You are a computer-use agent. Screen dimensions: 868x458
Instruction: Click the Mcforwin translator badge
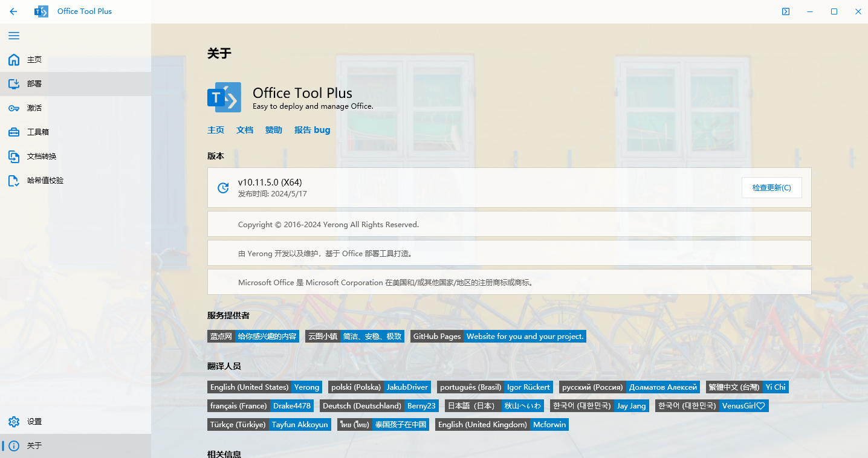click(x=502, y=425)
